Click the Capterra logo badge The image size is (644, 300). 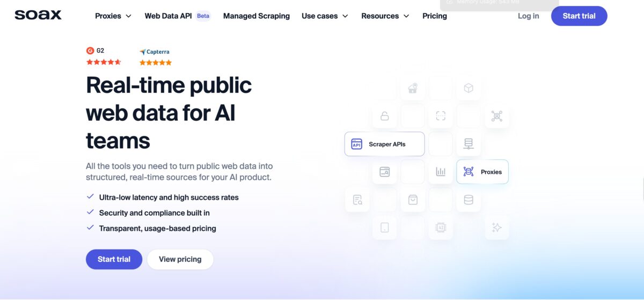[155, 52]
